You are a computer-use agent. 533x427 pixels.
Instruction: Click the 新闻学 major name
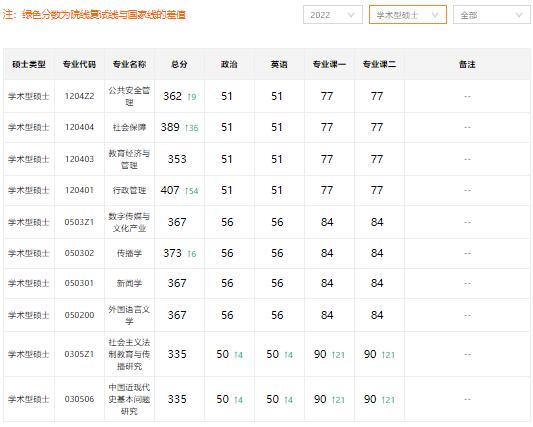click(129, 283)
